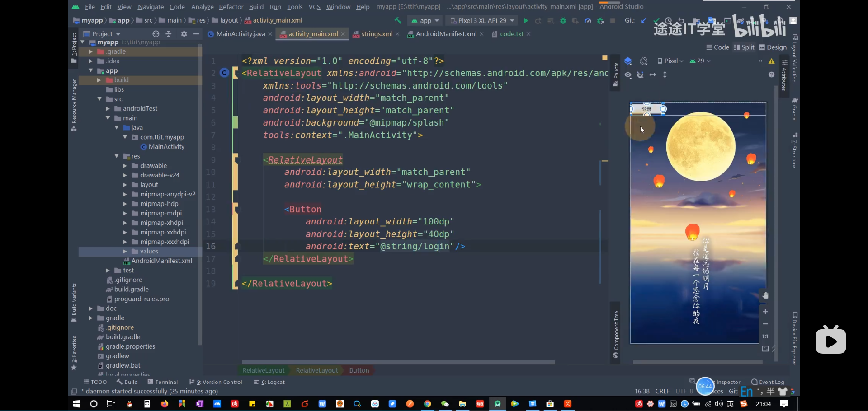The height and width of the screenshot is (411, 868).
Task: Collapse the res folder
Action: point(117,156)
